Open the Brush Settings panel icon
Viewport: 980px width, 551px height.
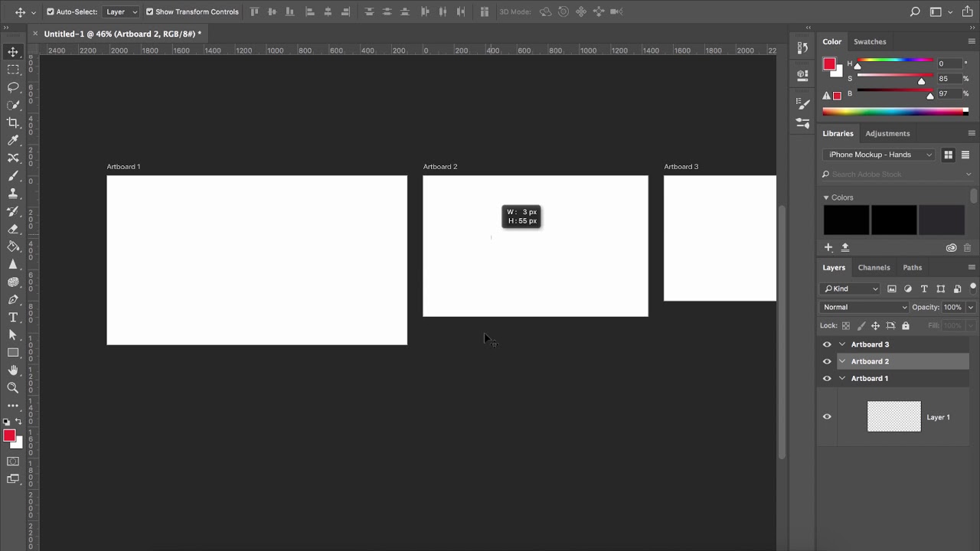pos(802,103)
